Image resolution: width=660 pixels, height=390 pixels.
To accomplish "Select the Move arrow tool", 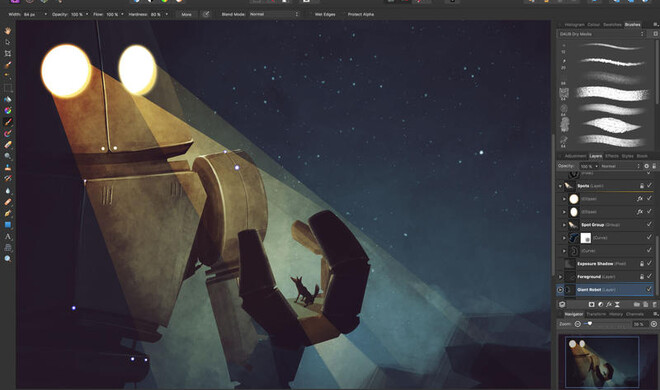I will (x=8, y=42).
